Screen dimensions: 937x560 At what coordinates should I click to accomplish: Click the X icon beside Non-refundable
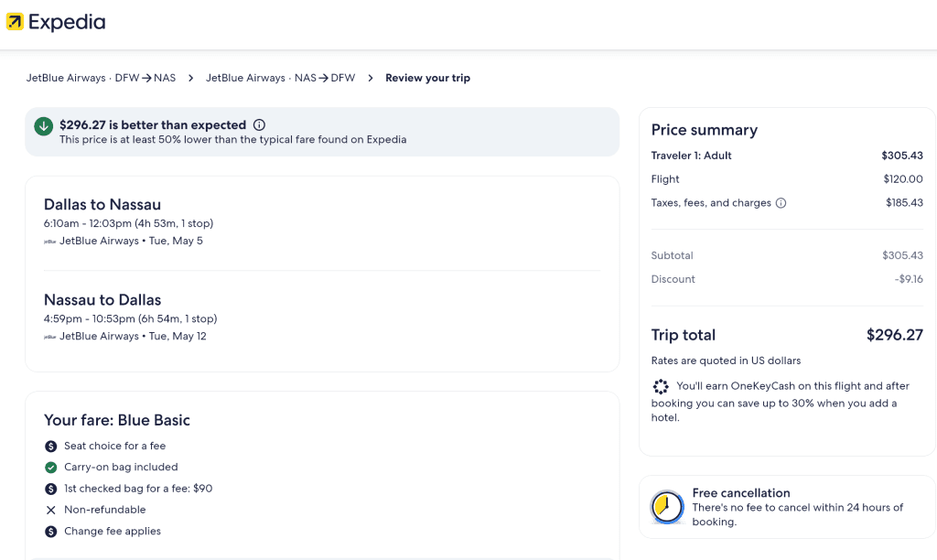51,510
